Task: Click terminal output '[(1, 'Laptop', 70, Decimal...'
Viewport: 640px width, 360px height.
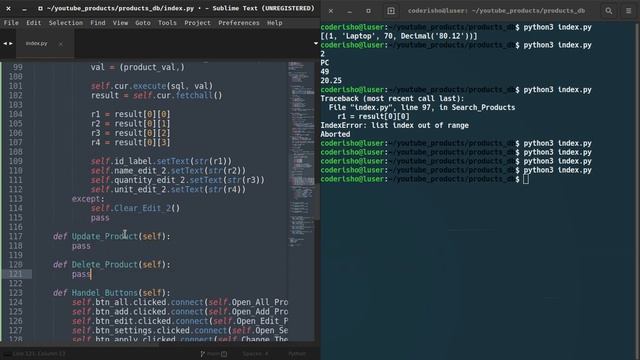Action: click(399, 36)
